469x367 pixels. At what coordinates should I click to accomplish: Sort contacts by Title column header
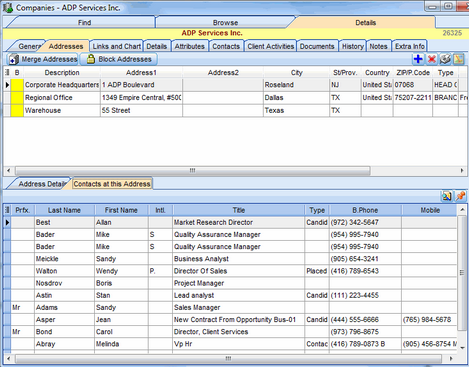(x=239, y=210)
